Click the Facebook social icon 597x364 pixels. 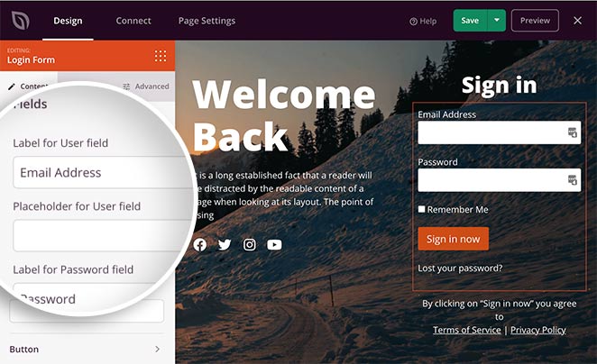200,244
